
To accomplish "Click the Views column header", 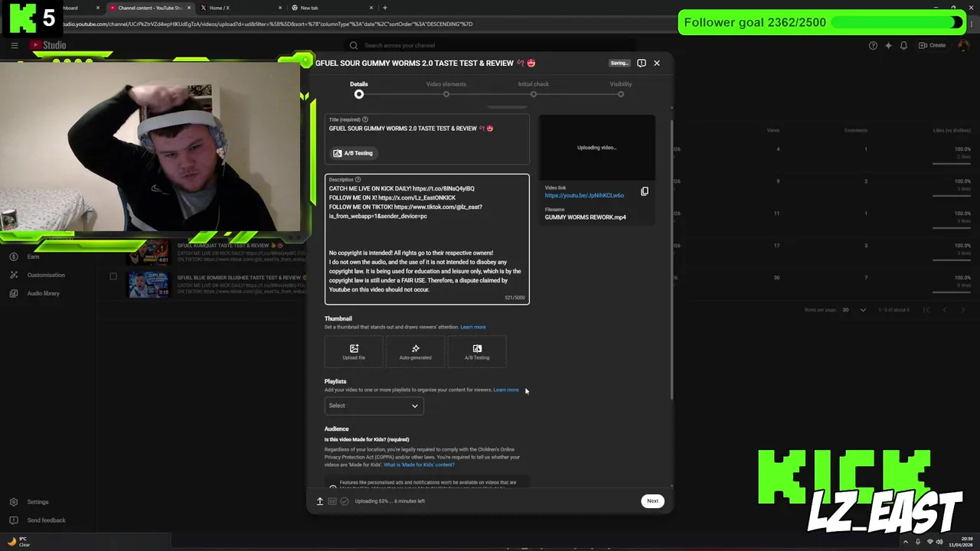I will coord(773,130).
